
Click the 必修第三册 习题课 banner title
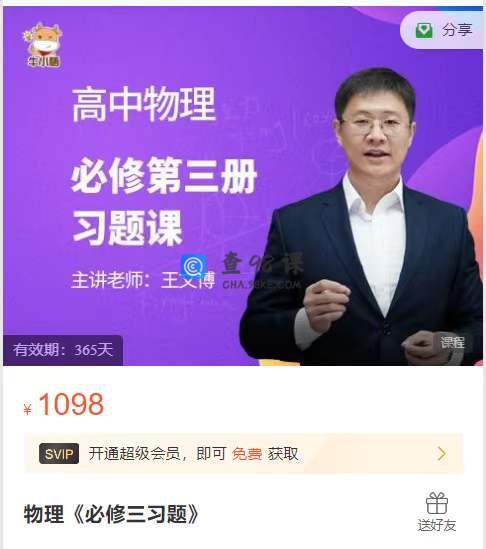click(x=164, y=201)
